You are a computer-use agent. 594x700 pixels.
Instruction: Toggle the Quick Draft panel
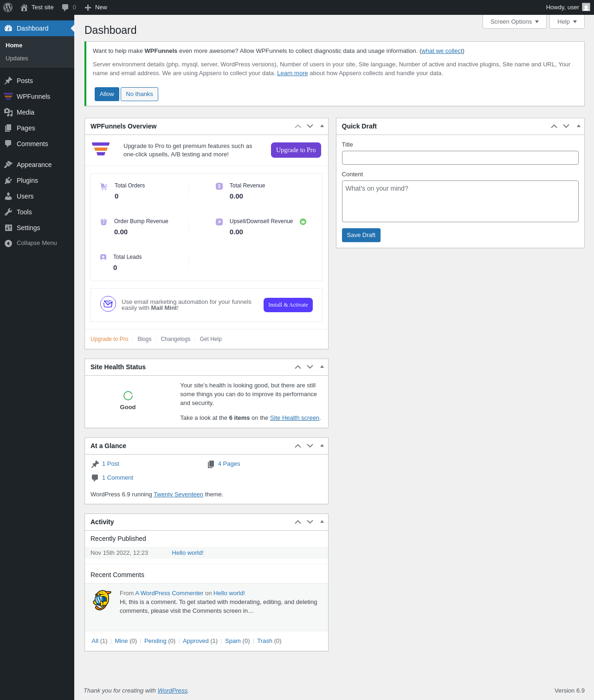coord(579,126)
